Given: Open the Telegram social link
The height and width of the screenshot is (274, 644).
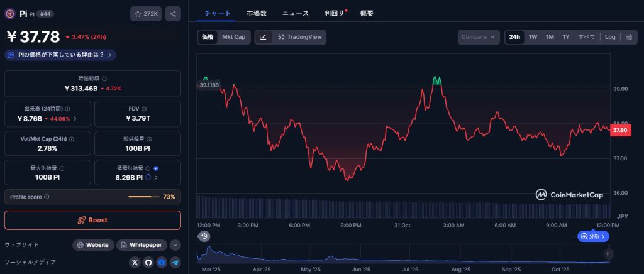Looking at the screenshot, I should coord(175,263).
